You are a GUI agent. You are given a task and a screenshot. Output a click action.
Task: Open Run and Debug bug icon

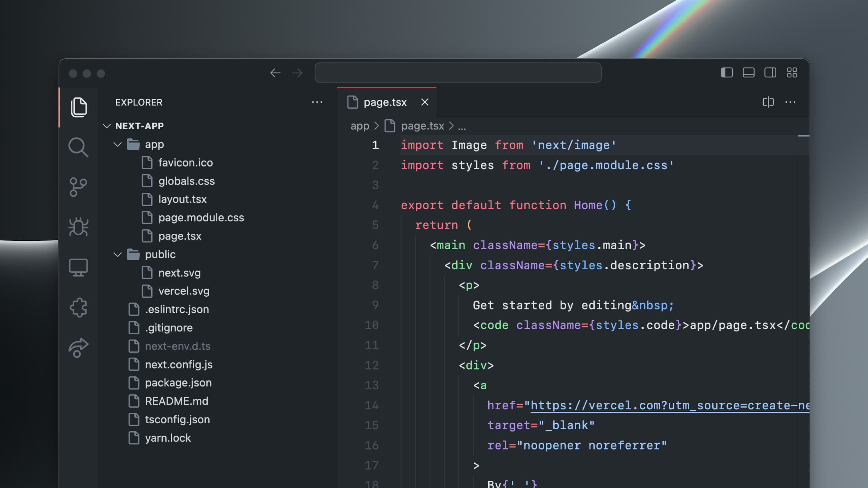click(78, 227)
